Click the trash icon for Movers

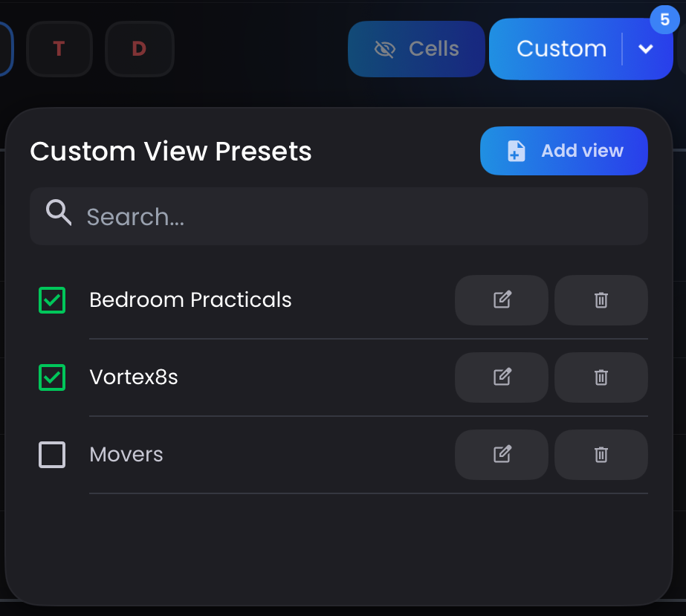tap(601, 455)
